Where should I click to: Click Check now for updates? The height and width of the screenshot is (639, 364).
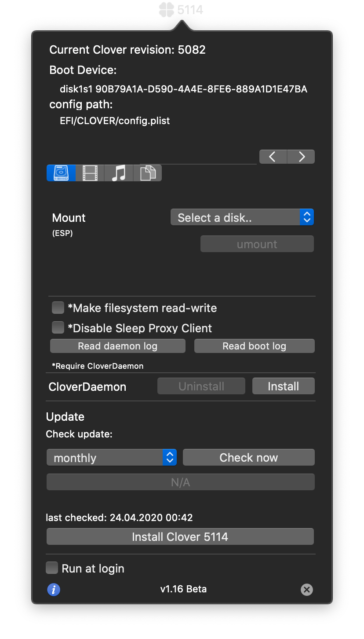(x=248, y=457)
